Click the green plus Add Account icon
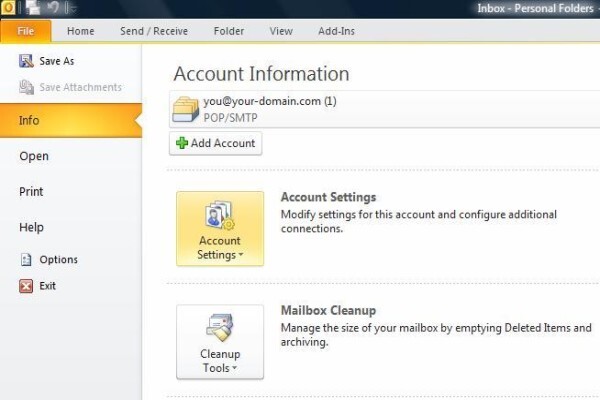 tap(182, 143)
